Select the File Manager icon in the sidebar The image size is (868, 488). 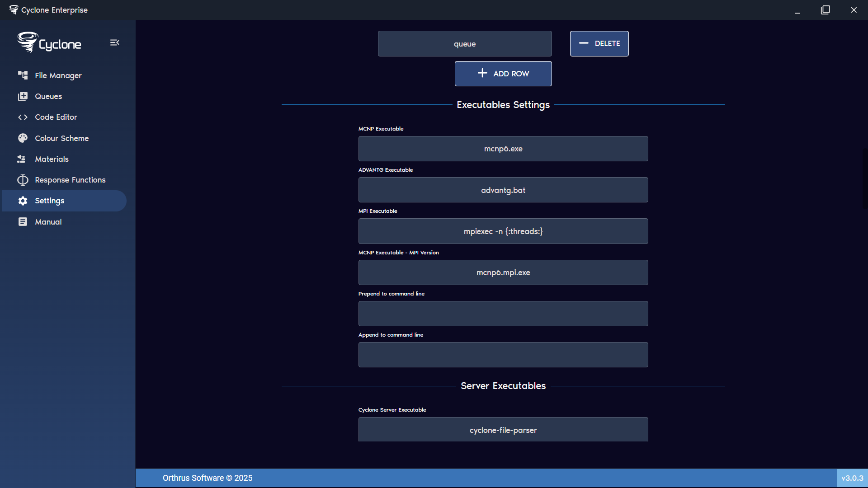(23, 75)
